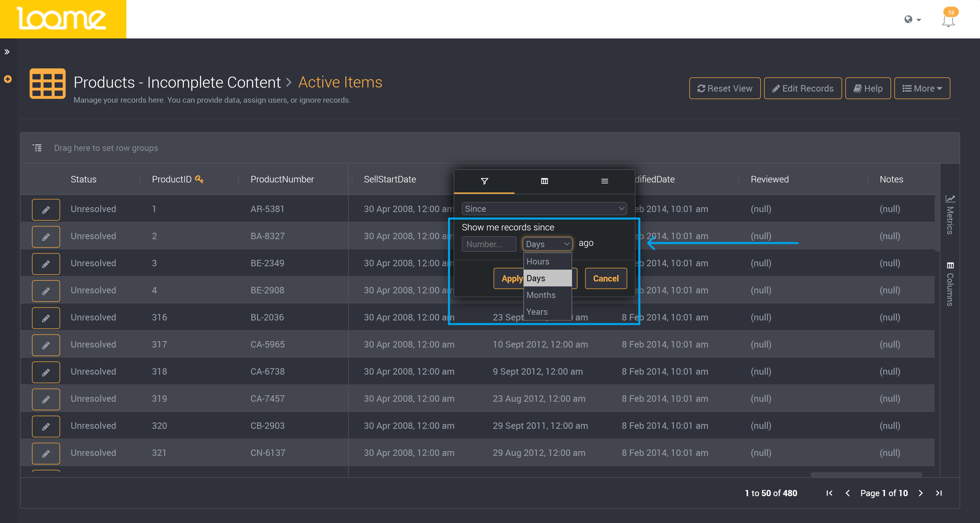Sort by ProductID column header
980x523 pixels.
point(172,179)
